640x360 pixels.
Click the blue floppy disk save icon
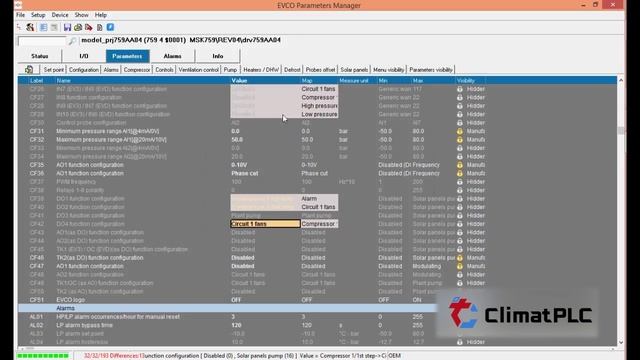(x=67, y=27)
